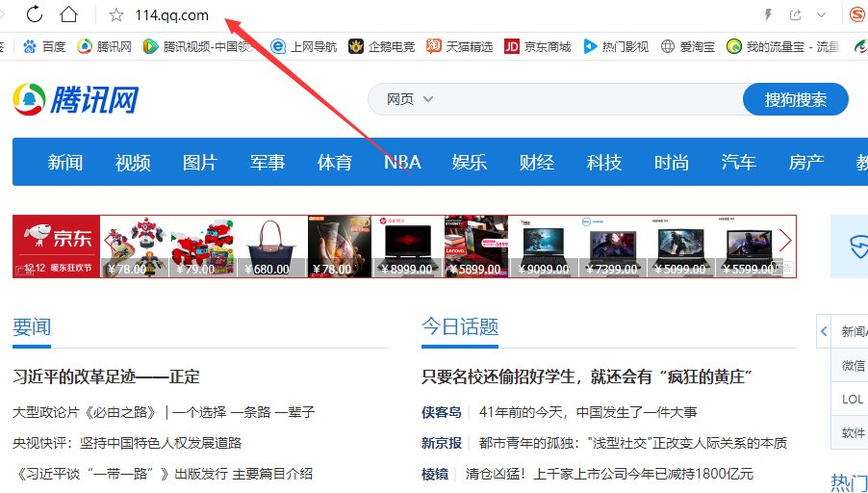
Task: Show previous products with left carousel arrow
Action: click(x=109, y=240)
